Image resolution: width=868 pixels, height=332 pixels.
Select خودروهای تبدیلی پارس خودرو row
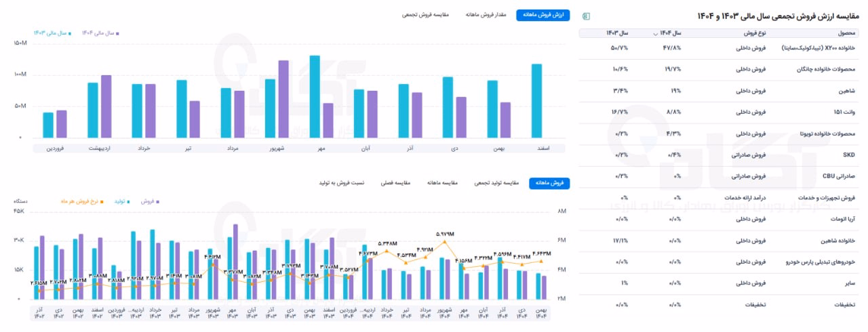pyautogui.click(x=717, y=262)
